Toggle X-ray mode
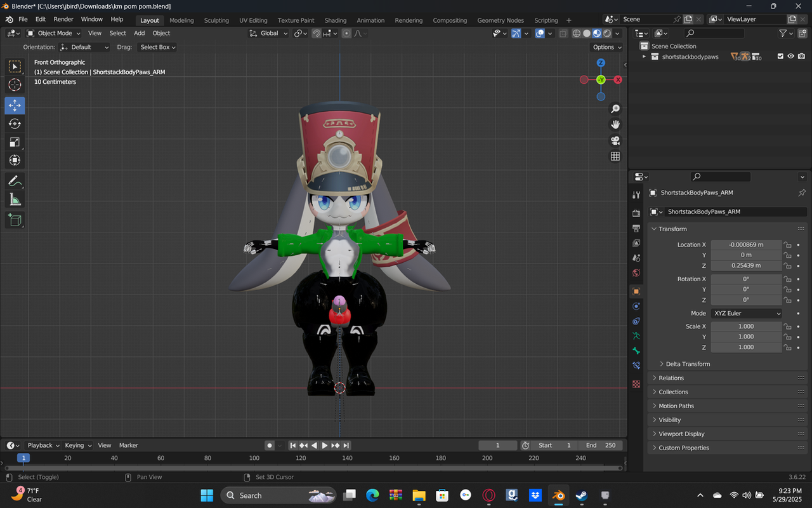 pos(563,33)
